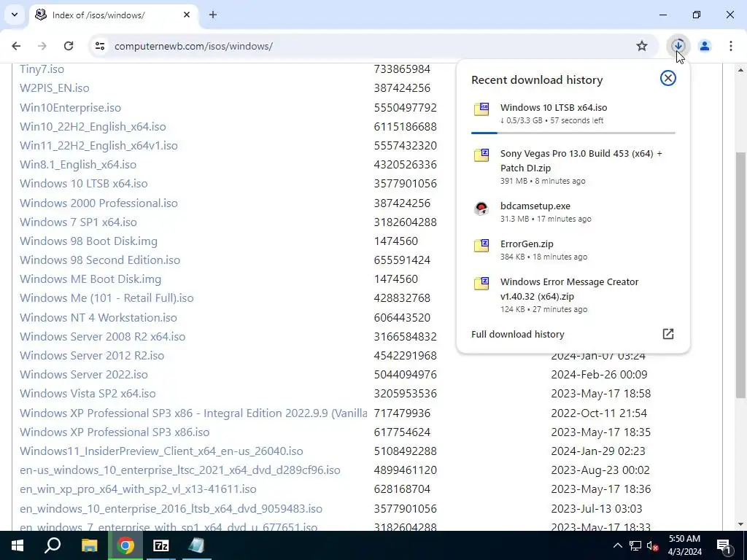This screenshot has width=747, height=560.
Task: Click Win10_22H2_English_x64.iso link
Action: (93, 127)
